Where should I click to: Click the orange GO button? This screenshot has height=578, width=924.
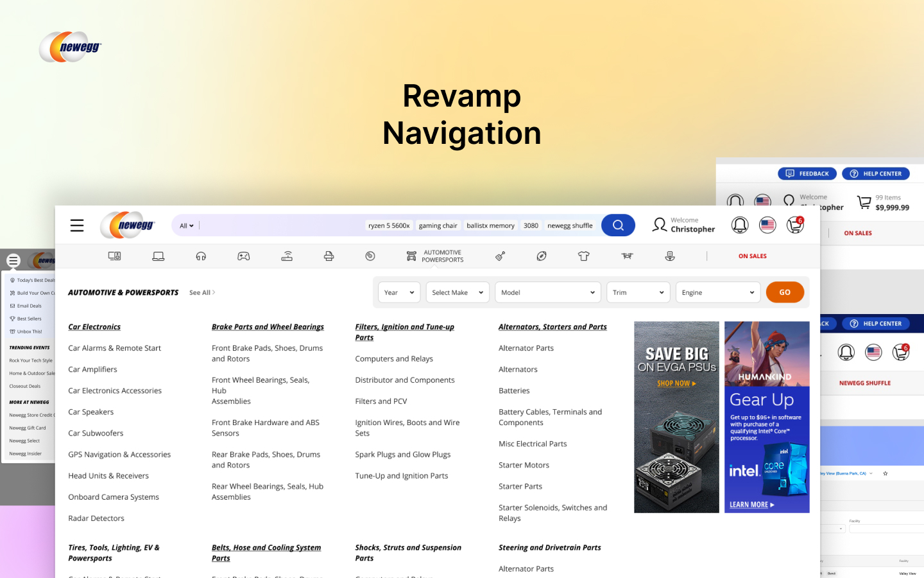tap(785, 292)
